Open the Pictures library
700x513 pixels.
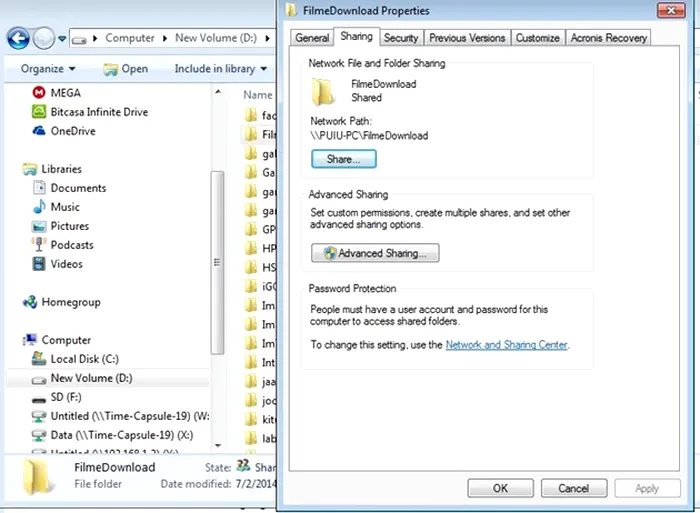60,226
